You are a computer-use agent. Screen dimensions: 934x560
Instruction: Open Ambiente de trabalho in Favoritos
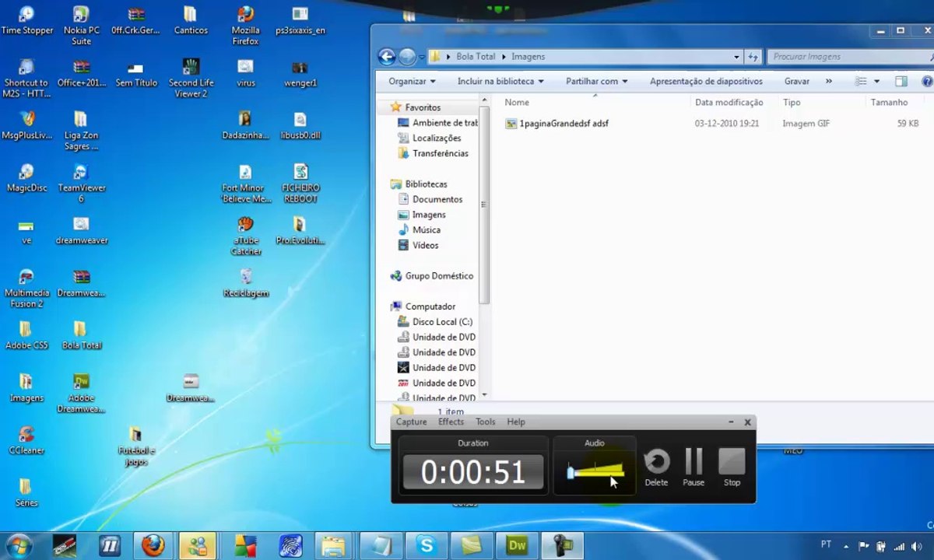pos(437,123)
